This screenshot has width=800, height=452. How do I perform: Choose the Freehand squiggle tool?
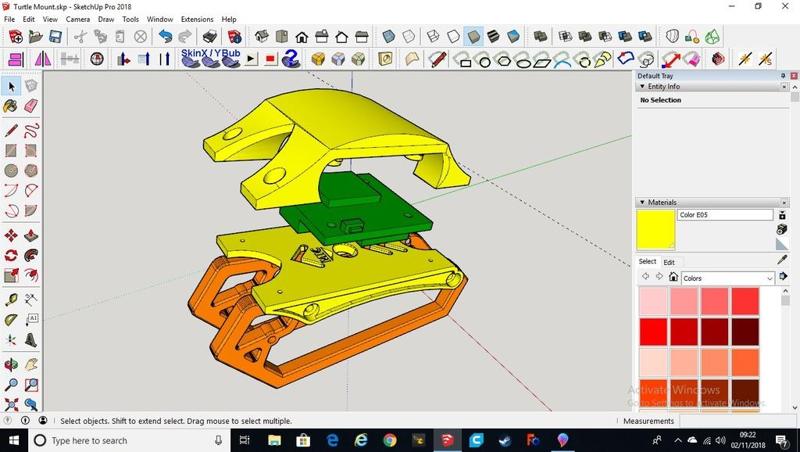click(31, 130)
